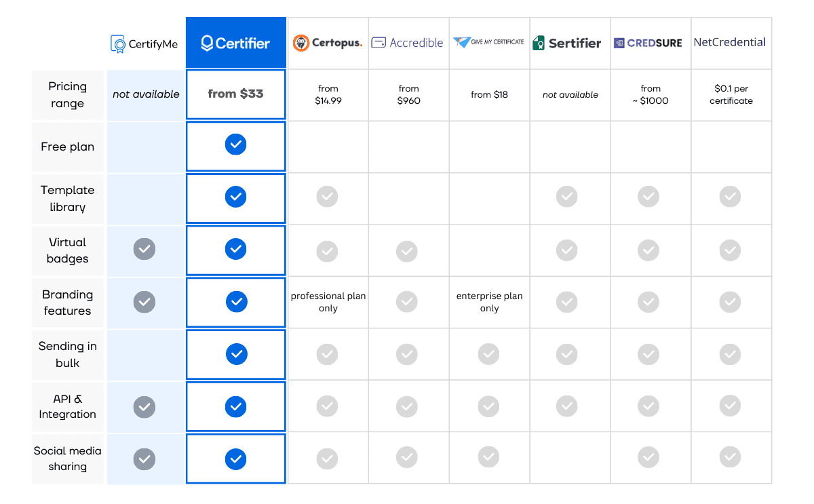Click the 'Virtual badges' row label
This screenshot has width=814, height=504.
click(67, 250)
